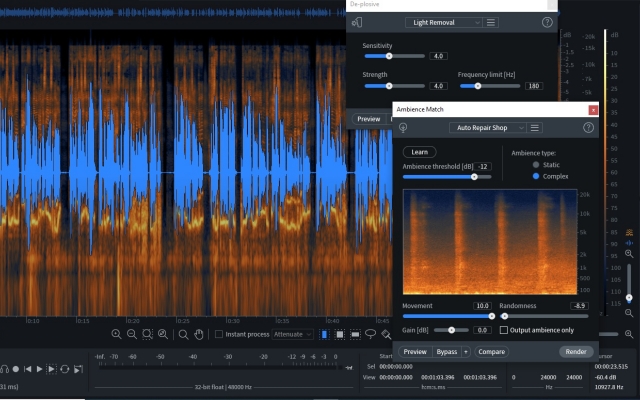The width and height of the screenshot is (640, 400).
Task: Click the vertical zoom slider handle
Action: [x=629, y=298]
